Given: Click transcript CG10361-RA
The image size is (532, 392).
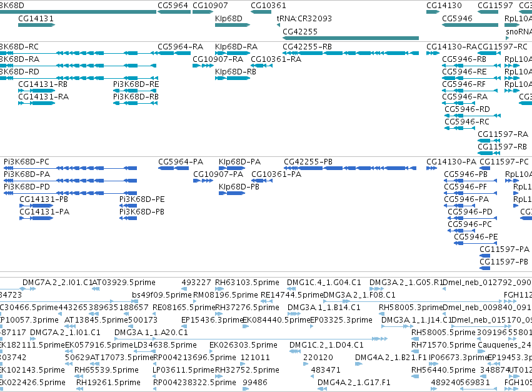Looking at the screenshot, I should tap(261, 66).
